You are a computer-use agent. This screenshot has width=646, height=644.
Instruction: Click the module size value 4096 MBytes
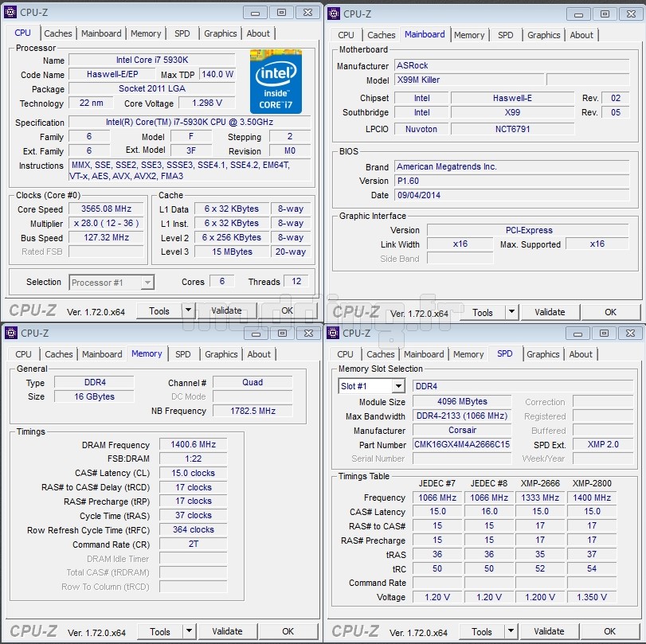pos(462,401)
